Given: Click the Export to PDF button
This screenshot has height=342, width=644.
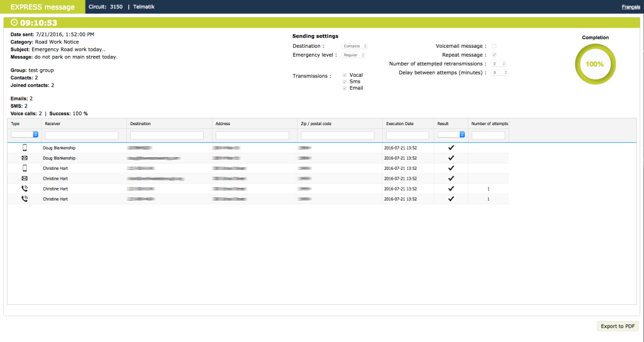Looking at the screenshot, I should click(x=618, y=326).
